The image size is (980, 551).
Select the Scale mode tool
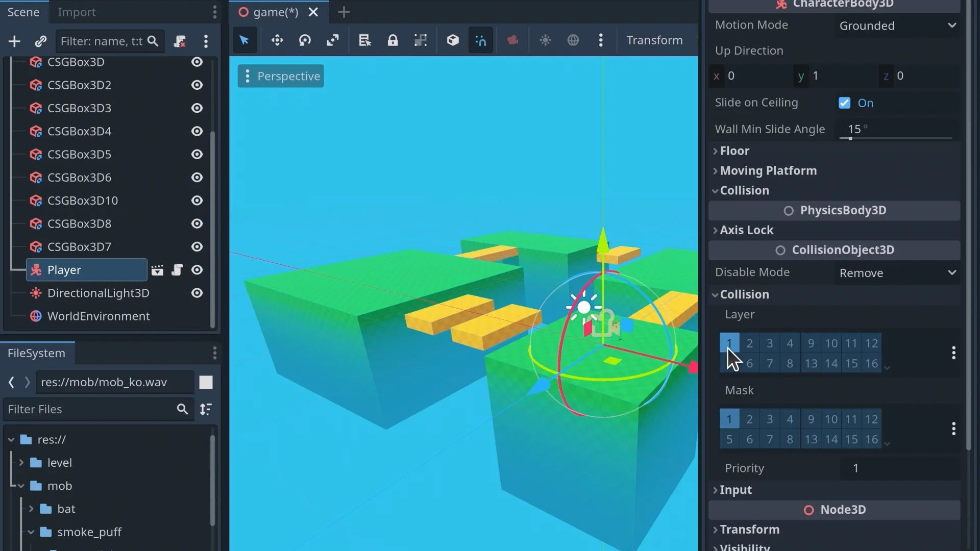click(x=332, y=40)
